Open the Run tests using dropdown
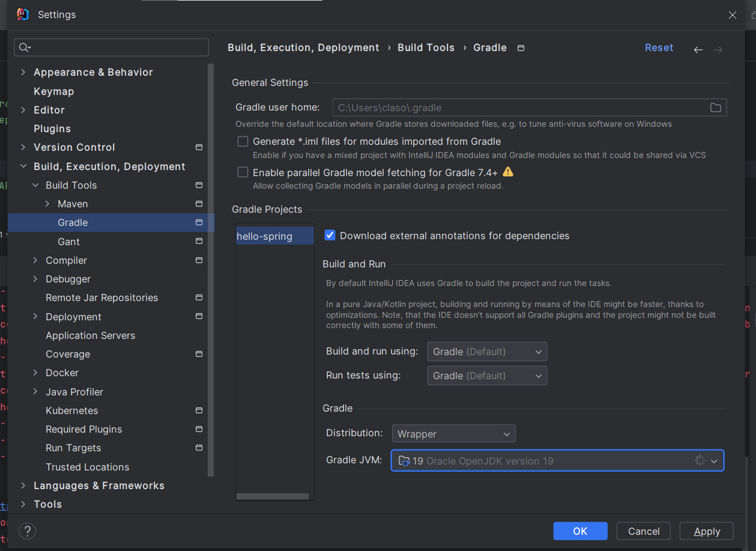The image size is (756, 551). [487, 376]
